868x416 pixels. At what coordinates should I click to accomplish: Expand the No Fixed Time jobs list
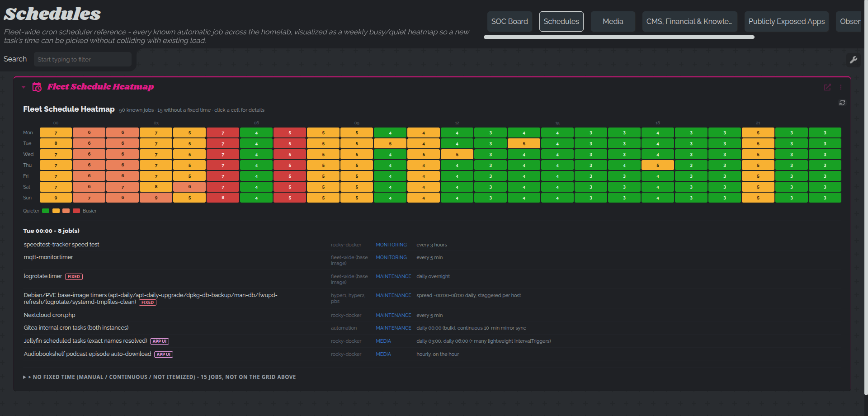point(160,377)
